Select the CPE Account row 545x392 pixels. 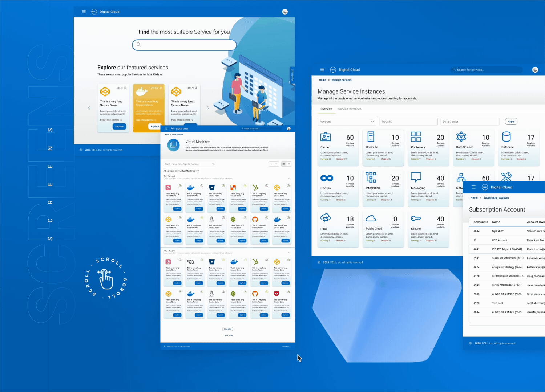tap(507, 240)
